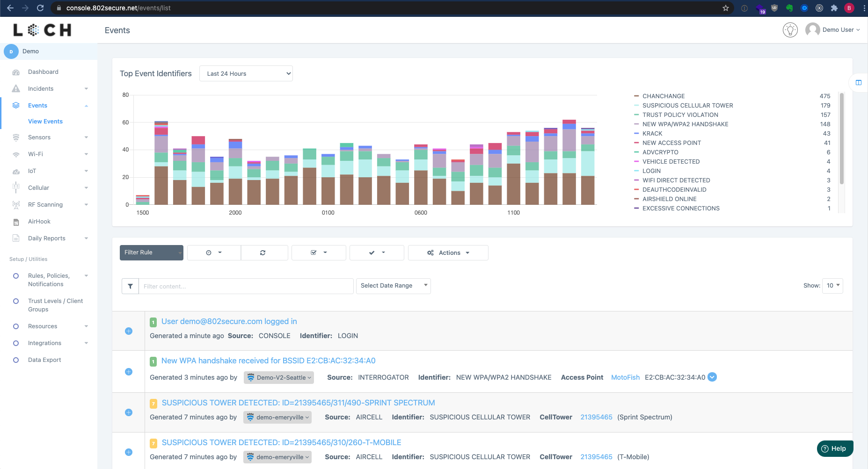Click the Sensors sidebar icon
The width and height of the screenshot is (868, 469).
(16, 137)
